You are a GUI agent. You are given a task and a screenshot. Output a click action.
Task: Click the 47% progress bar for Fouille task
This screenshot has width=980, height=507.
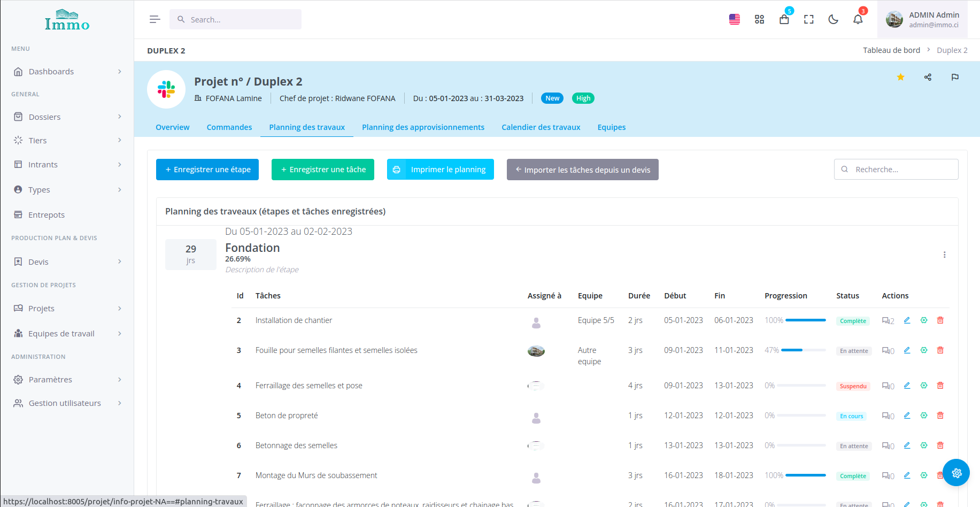(x=803, y=350)
